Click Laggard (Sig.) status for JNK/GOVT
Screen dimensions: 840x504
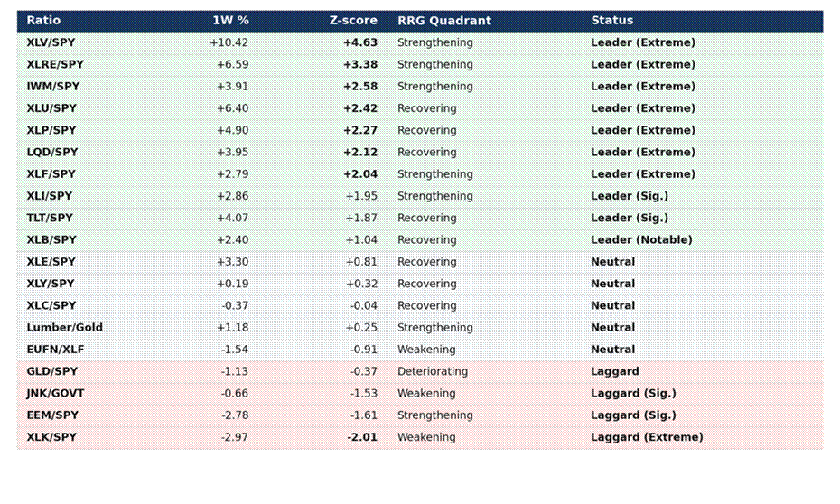[x=633, y=393]
